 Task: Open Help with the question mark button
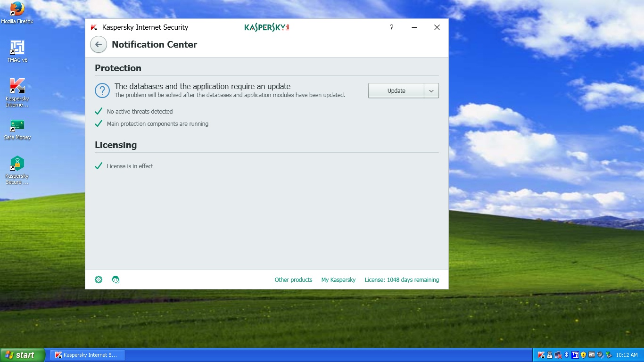click(391, 27)
